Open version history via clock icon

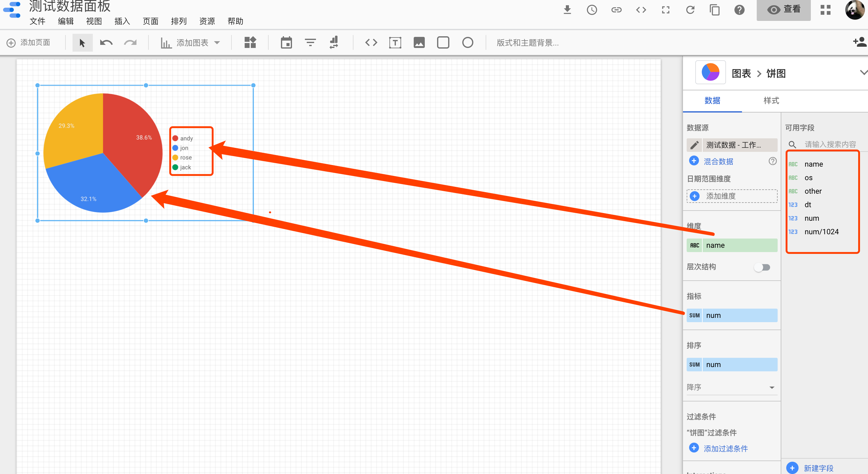tap(592, 10)
